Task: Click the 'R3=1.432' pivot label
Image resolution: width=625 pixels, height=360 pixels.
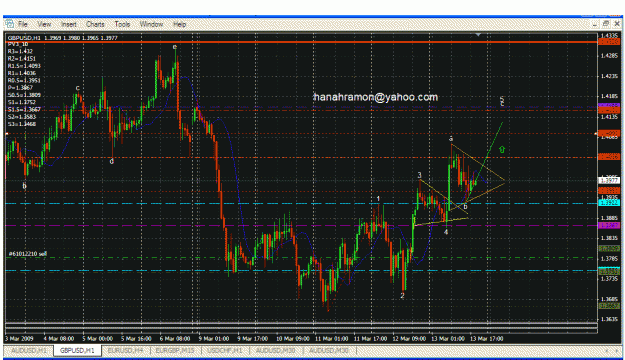Action: click(x=20, y=51)
